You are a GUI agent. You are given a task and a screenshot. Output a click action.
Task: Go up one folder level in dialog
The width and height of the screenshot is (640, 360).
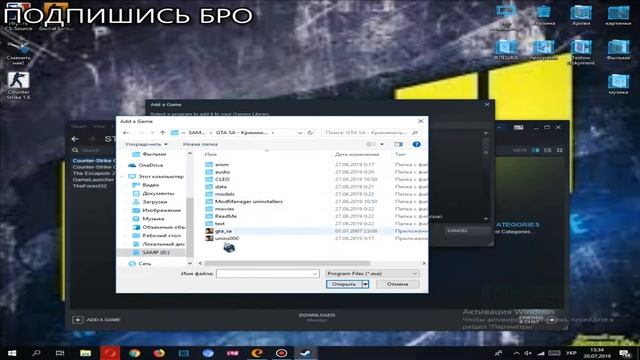[x=162, y=133]
